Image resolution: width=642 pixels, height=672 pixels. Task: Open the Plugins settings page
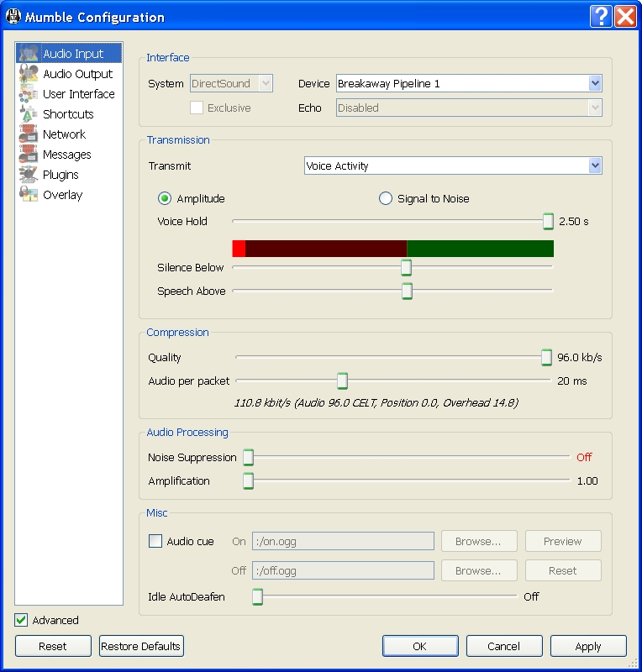tap(69, 175)
